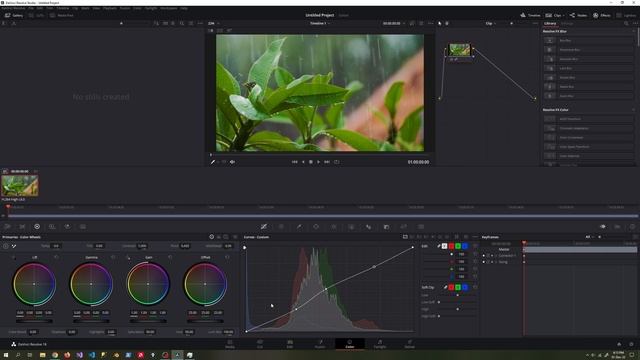Toggle the Nodes editor panel

click(578, 15)
